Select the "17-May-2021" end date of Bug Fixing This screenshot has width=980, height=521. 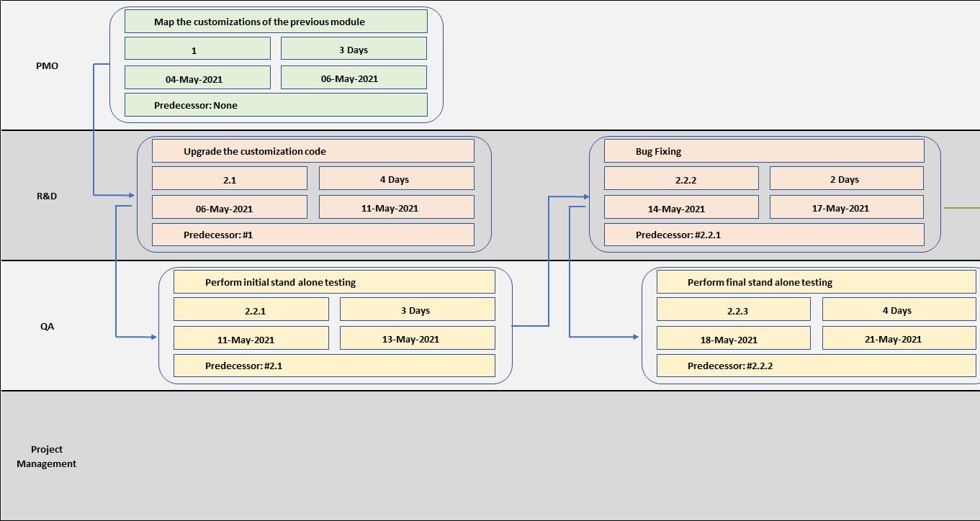tap(846, 208)
